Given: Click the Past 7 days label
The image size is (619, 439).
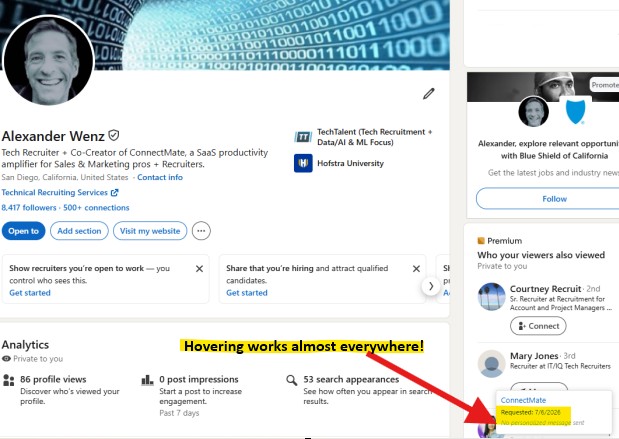Looking at the screenshot, I should [x=179, y=413].
